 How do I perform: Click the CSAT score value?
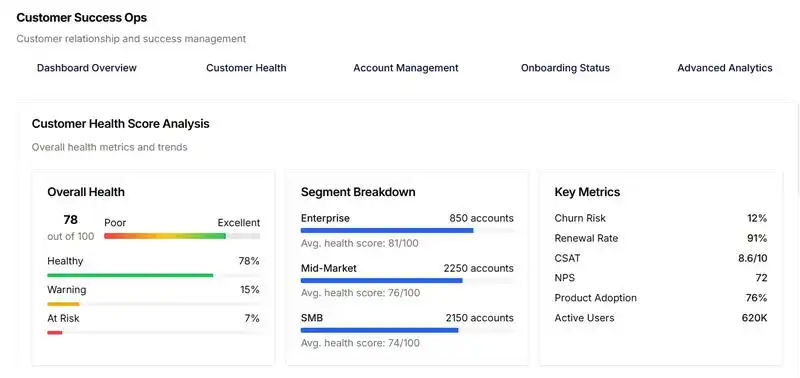(x=752, y=258)
